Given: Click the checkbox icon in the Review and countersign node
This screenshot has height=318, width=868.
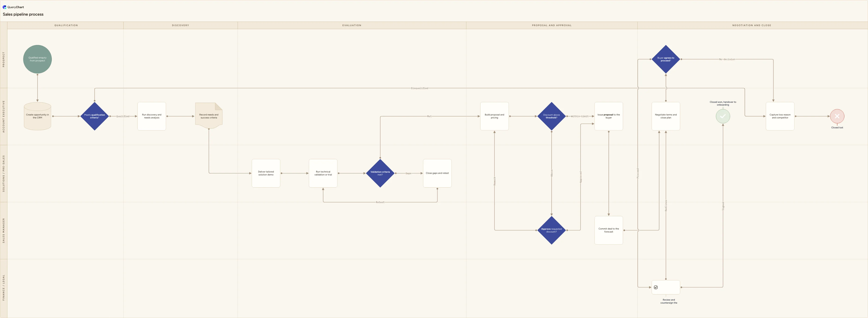Looking at the screenshot, I should tap(656, 287).
